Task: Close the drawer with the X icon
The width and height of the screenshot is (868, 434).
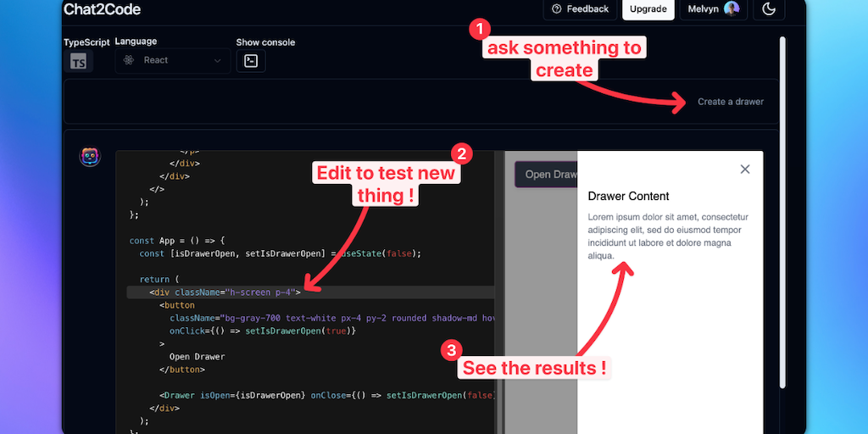Action: [x=745, y=170]
